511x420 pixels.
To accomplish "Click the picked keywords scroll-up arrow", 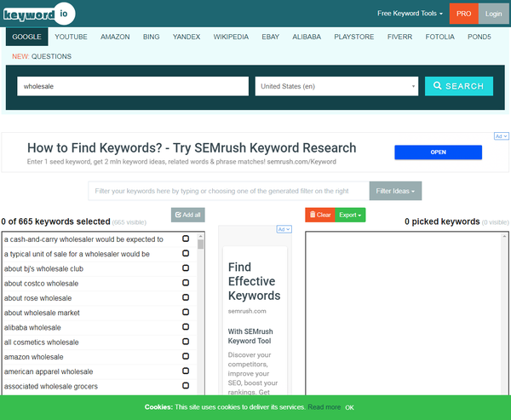I will click(504, 236).
